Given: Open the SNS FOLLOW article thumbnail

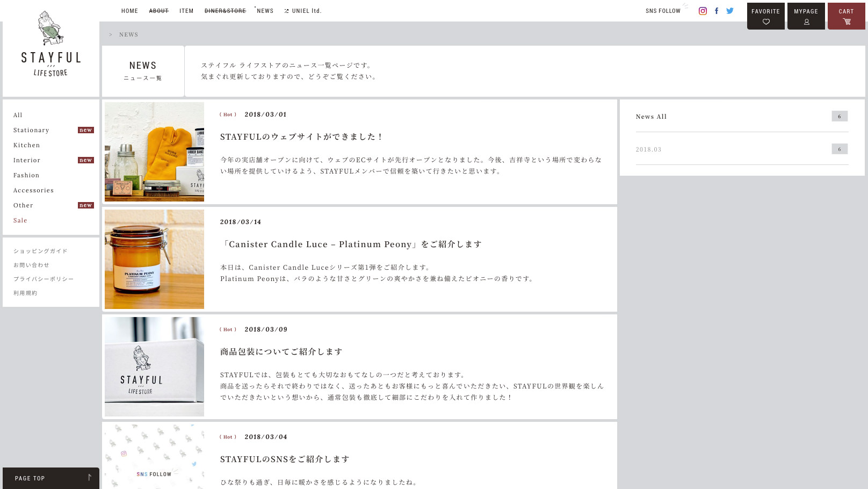Looking at the screenshot, I should (x=154, y=457).
